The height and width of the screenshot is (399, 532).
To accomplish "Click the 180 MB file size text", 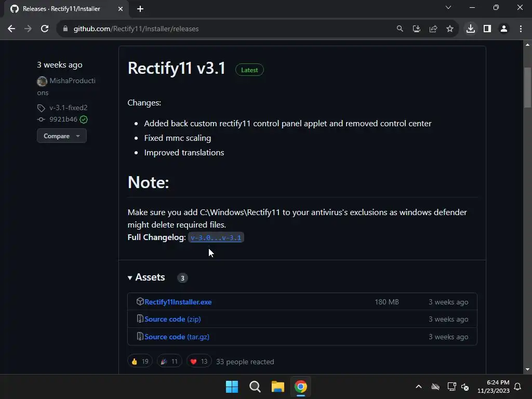I will pos(387,302).
